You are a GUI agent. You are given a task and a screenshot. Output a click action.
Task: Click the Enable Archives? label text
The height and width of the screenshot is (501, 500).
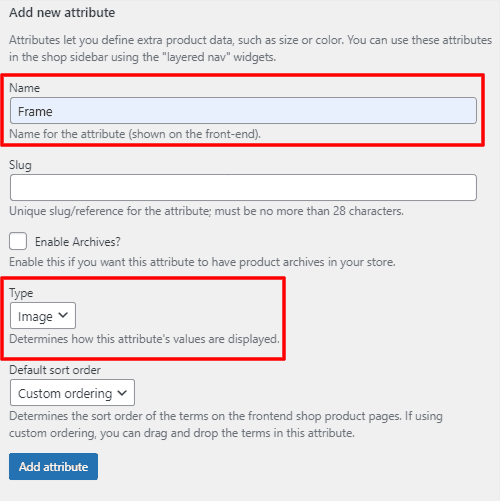(x=78, y=242)
